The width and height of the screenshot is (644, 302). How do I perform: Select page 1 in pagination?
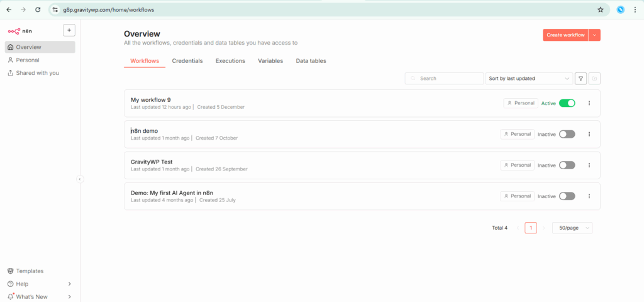coord(531,228)
